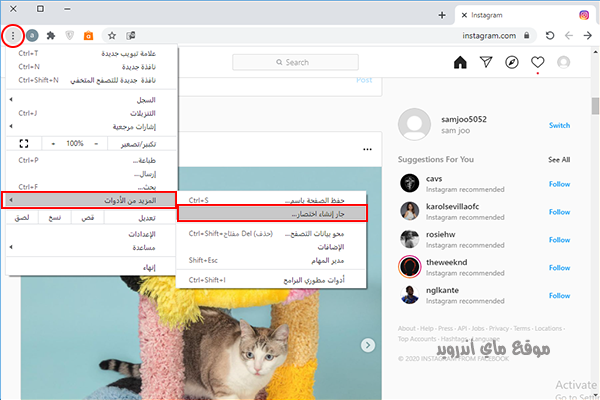Click قص cut button in edit row
600x400 pixels.
pos(88,218)
